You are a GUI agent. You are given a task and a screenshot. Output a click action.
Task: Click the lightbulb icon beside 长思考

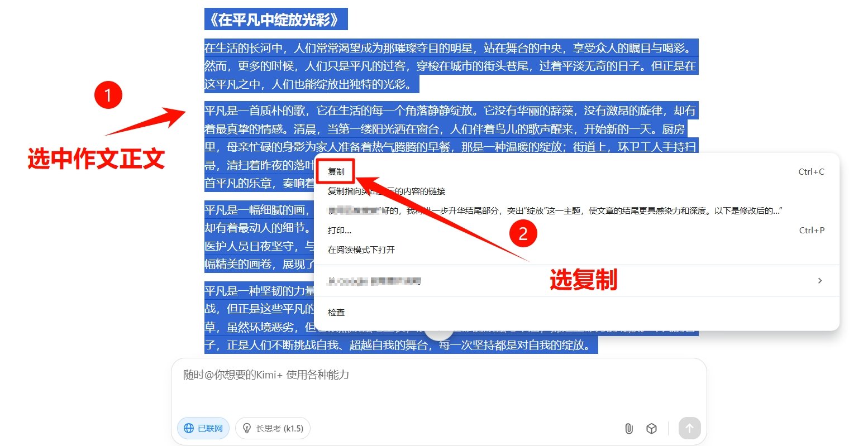[x=246, y=428]
